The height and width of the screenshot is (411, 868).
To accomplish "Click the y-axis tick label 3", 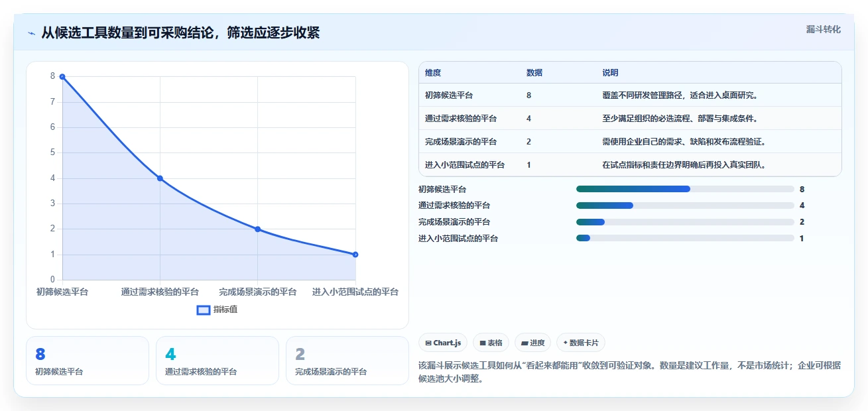I will 52,204.
